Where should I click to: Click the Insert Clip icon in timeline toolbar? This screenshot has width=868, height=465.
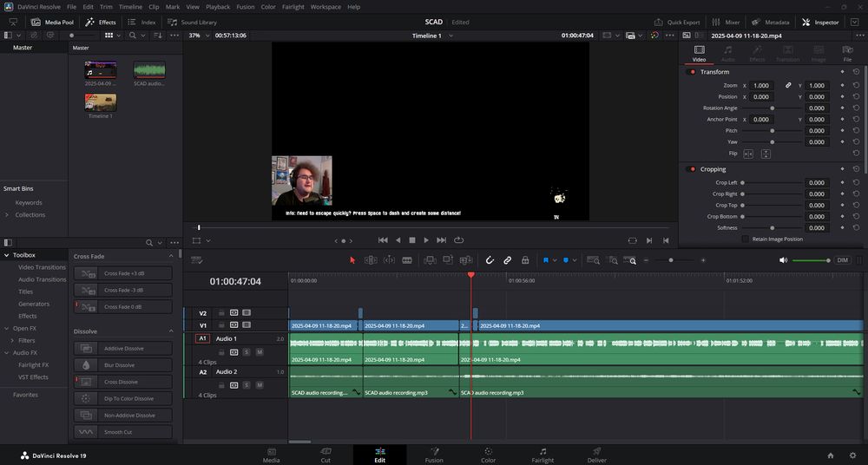(430, 260)
